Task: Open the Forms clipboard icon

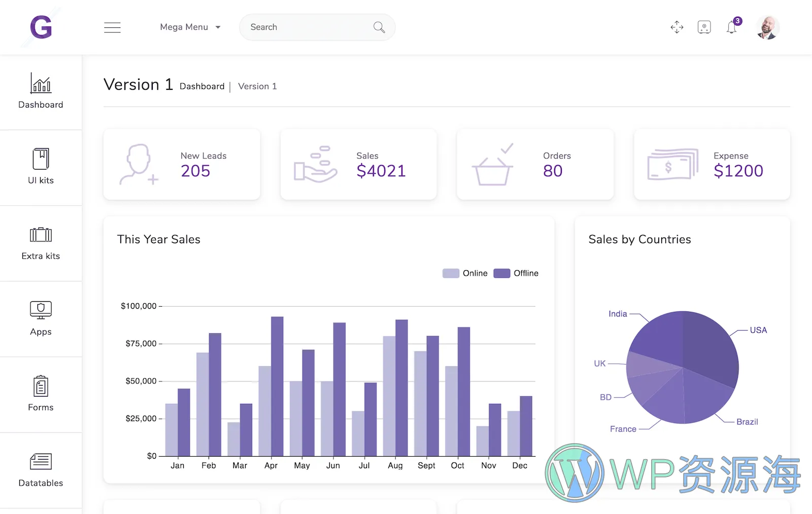Action: click(x=41, y=386)
